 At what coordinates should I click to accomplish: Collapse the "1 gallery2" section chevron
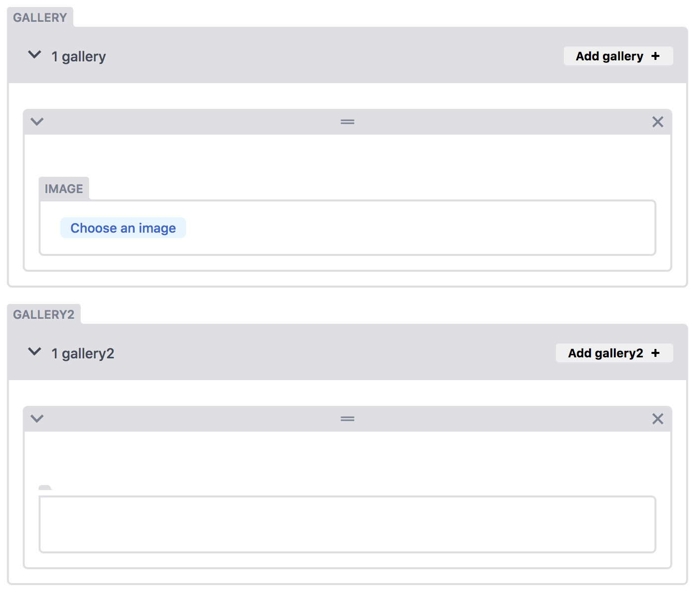coord(35,352)
